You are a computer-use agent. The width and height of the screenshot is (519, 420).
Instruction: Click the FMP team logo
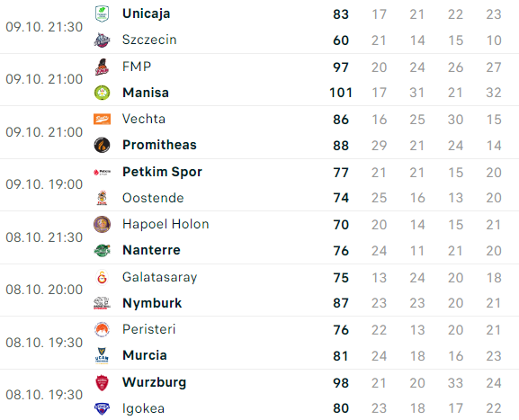[102, 67]
